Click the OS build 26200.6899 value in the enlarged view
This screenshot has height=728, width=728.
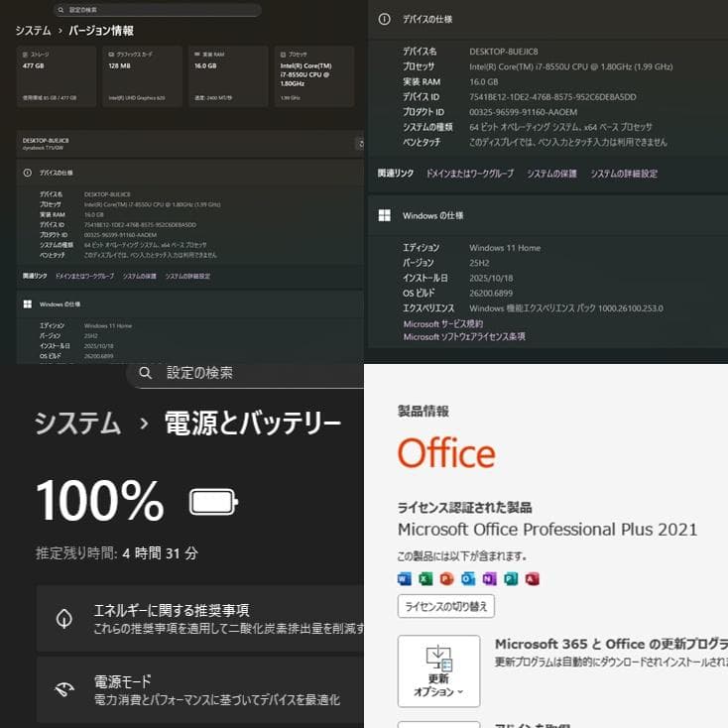click(x=491, y=293)
